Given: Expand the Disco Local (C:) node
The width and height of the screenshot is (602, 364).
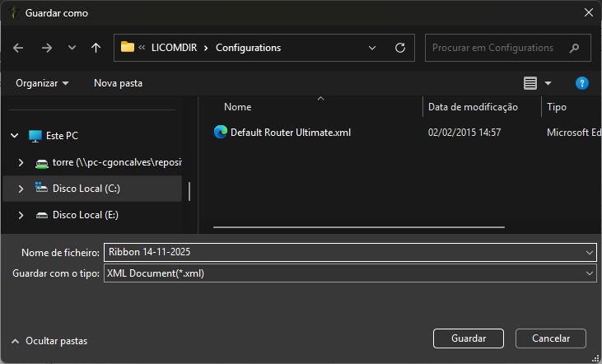Looking at the screenshot, I should click(x=21, y=189).
